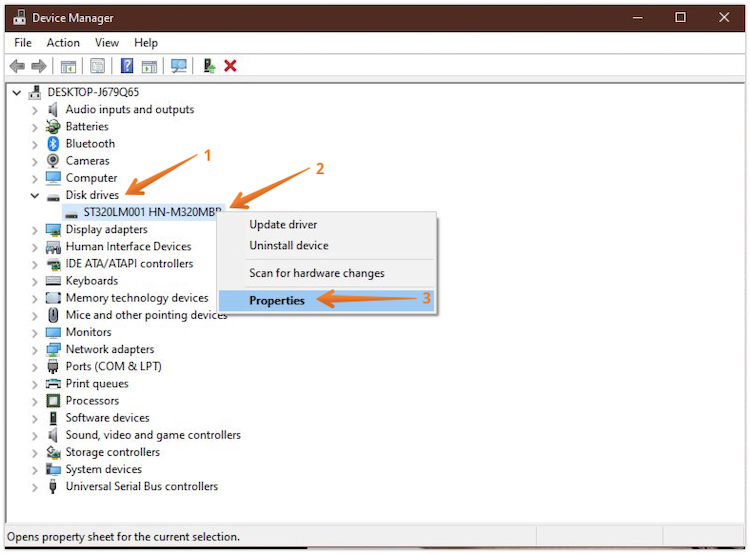The image size is (750, 554).
Task: Select the Monitors label
Action: coord(88,332)
